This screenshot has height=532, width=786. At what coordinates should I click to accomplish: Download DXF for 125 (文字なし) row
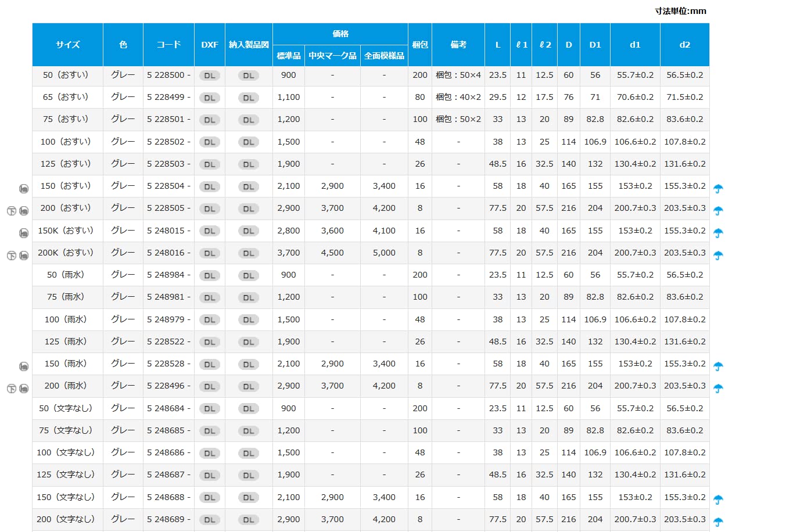click(209, 475)
